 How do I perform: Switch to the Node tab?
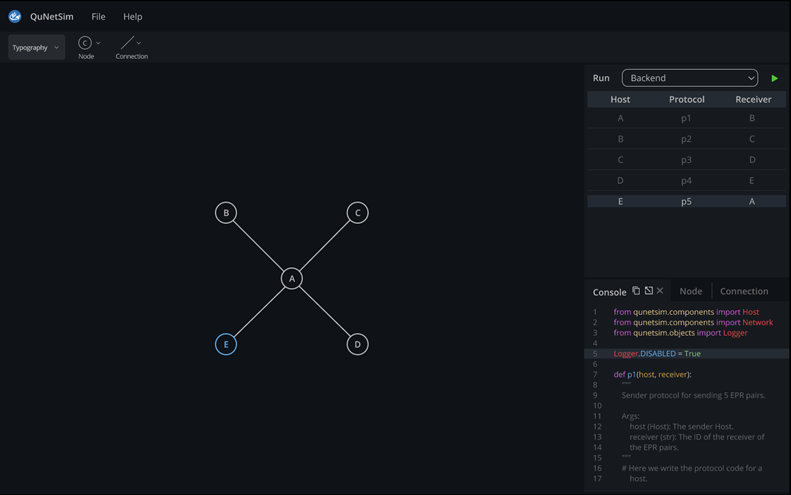coord(691,291)
